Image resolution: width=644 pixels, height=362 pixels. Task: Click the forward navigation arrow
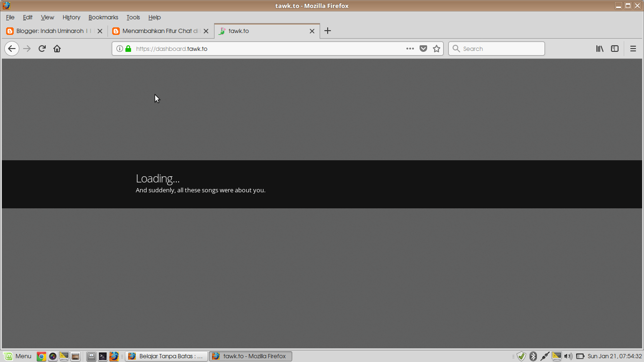click(x=27, y=49)
